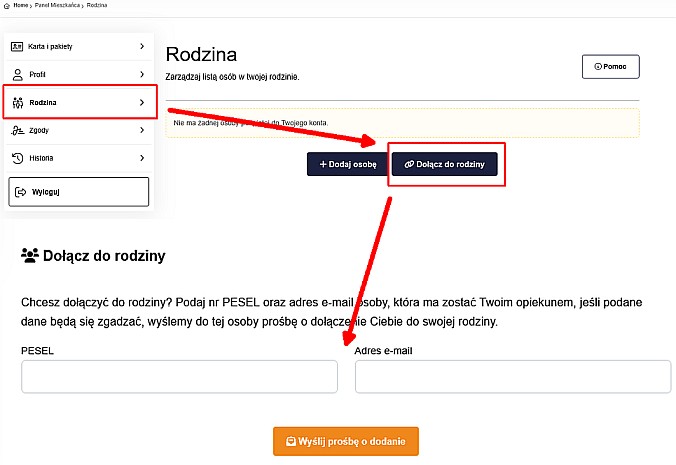The image size is (676, 465).
Task: Submit with Wyślij prośbę o dodanie
Action: (345, 441)
